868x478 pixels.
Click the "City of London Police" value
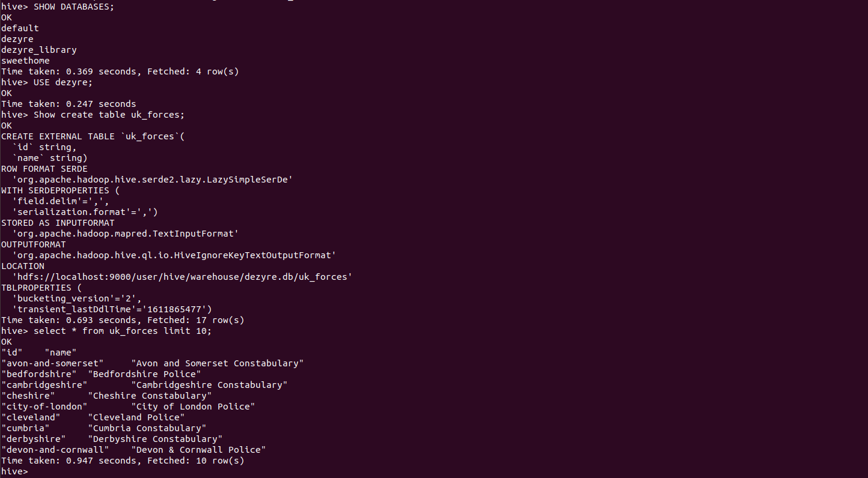193,407
